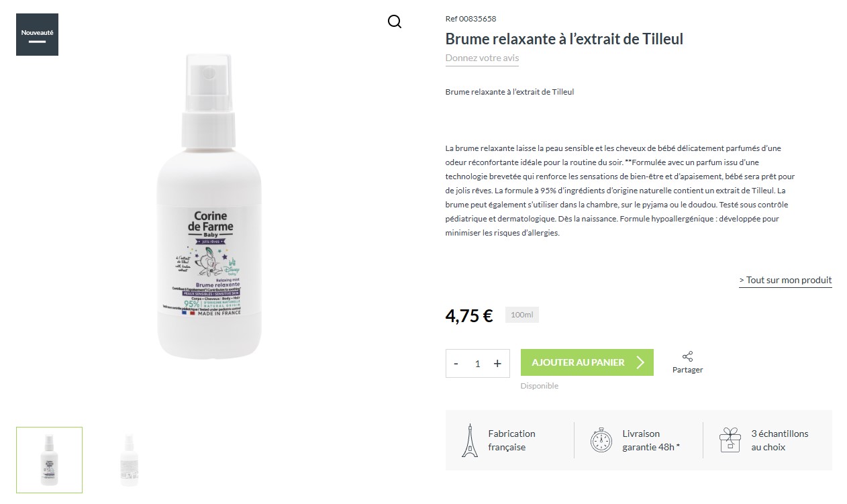Viewport: 847px width, 504px height.
Task: Click 3 échantillons au choix text
Action: [780, 440]
